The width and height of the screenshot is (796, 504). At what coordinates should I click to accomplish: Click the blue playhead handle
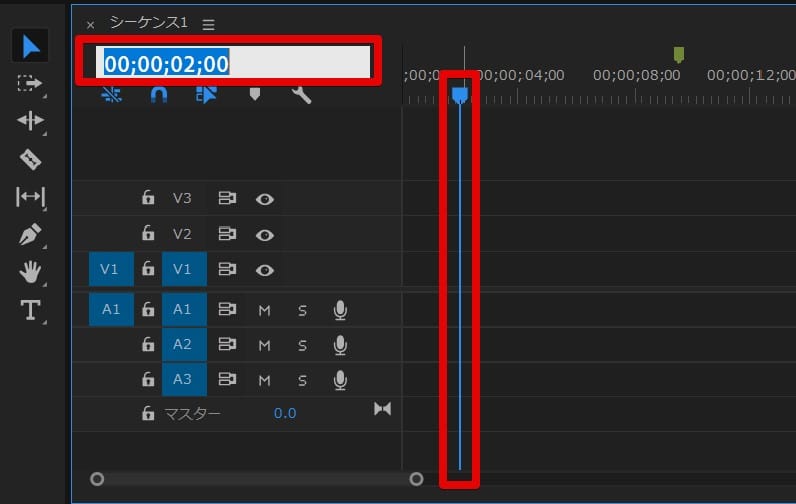point(460,94)
